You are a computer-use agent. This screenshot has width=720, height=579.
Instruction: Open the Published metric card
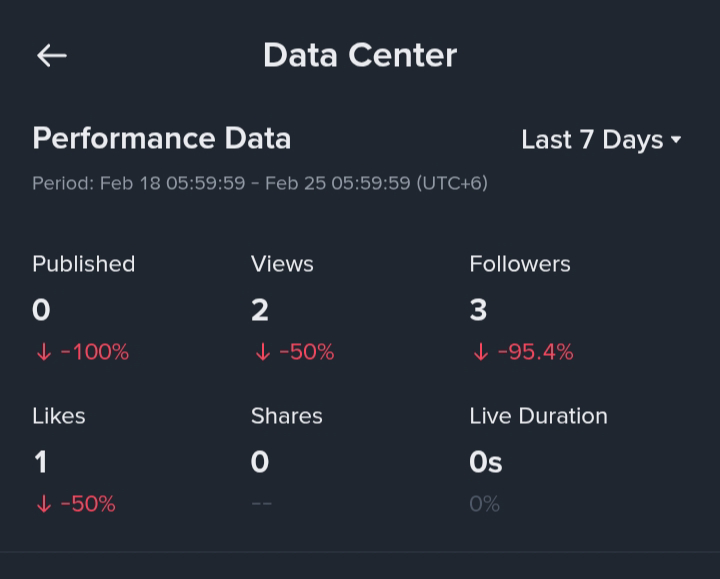(x=83, y=308)
